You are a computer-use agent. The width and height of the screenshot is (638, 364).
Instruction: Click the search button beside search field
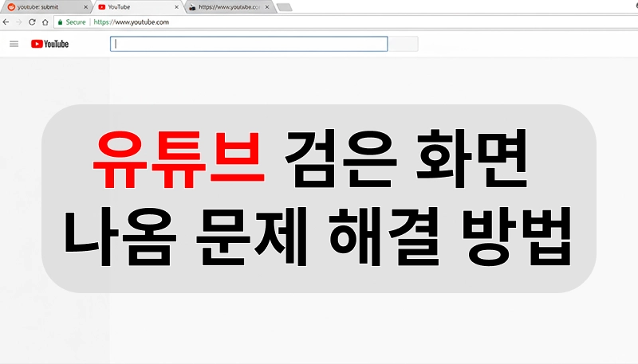pos(403,44)
